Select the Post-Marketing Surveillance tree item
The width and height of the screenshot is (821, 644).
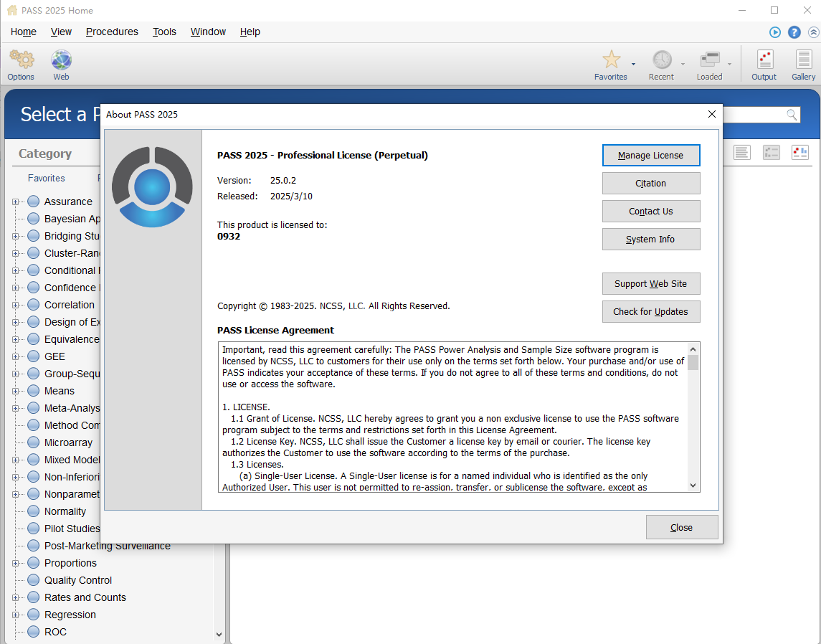[x=108, y=546]
